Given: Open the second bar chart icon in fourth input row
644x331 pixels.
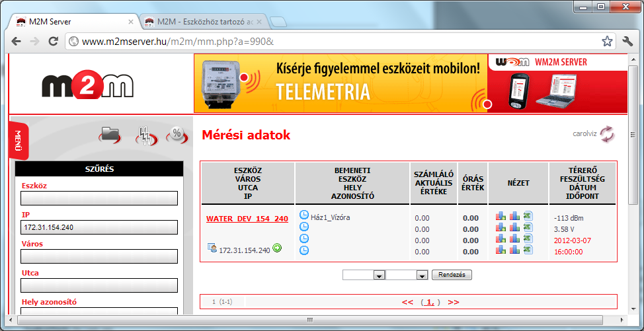Looking at the screenshot, I should click(x=514, y=249).
